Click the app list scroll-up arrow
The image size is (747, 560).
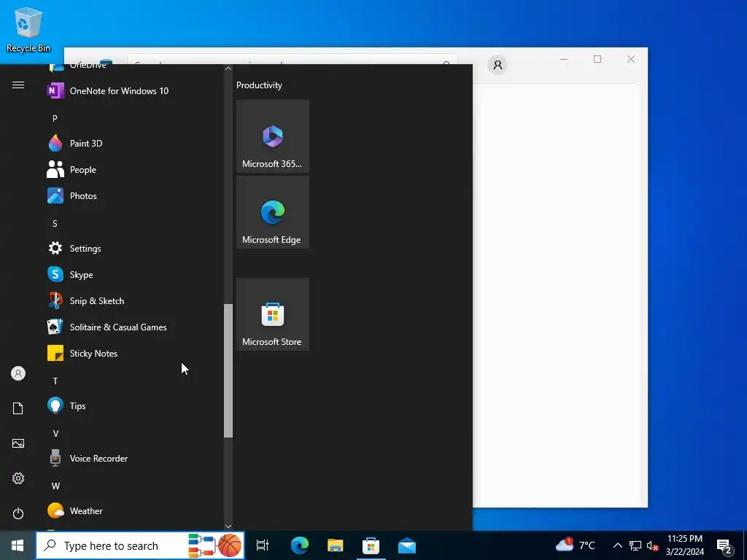(x=228, y=69)
